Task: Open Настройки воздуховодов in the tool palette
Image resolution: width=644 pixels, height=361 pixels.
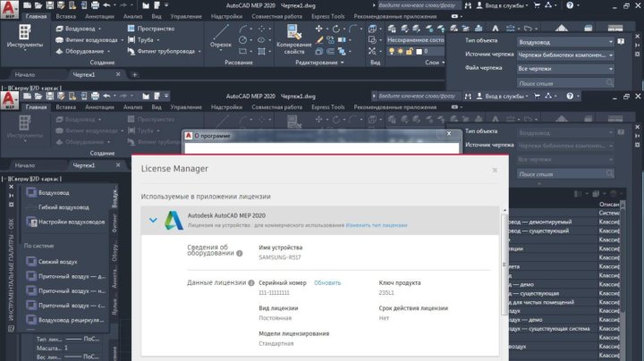Action: (66, 222)
